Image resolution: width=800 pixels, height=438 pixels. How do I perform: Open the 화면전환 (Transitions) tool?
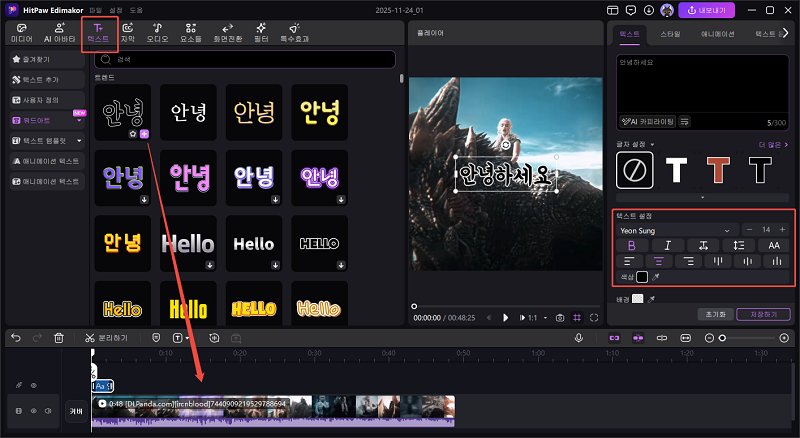228,33
